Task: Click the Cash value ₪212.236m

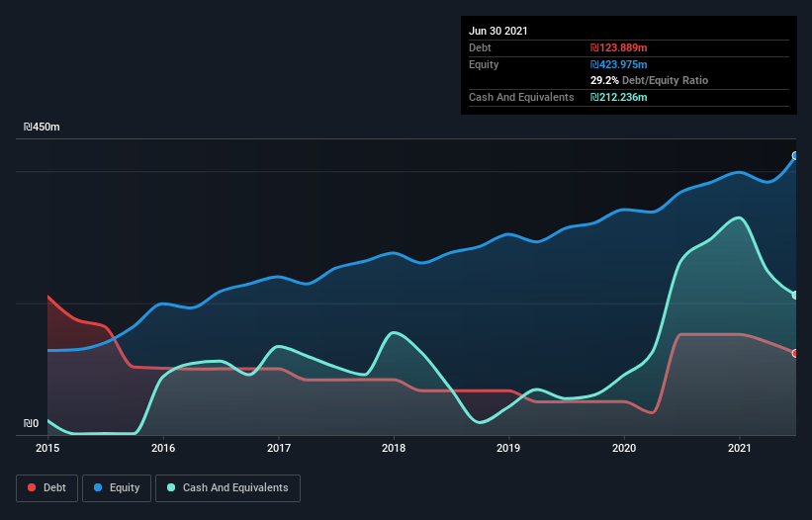Action: pyautogui.click(x=619, y=97)
